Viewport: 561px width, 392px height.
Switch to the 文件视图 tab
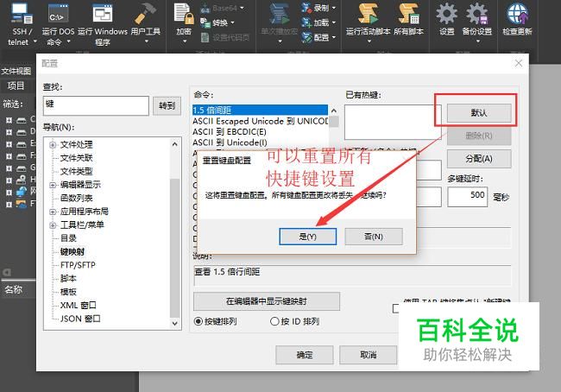[x=16, y=71]
